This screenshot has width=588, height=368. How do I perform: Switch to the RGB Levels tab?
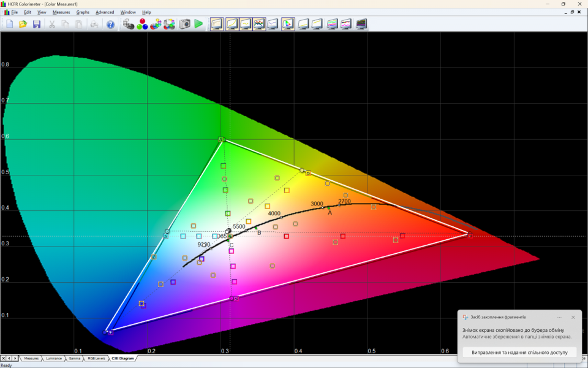[96, 358]
